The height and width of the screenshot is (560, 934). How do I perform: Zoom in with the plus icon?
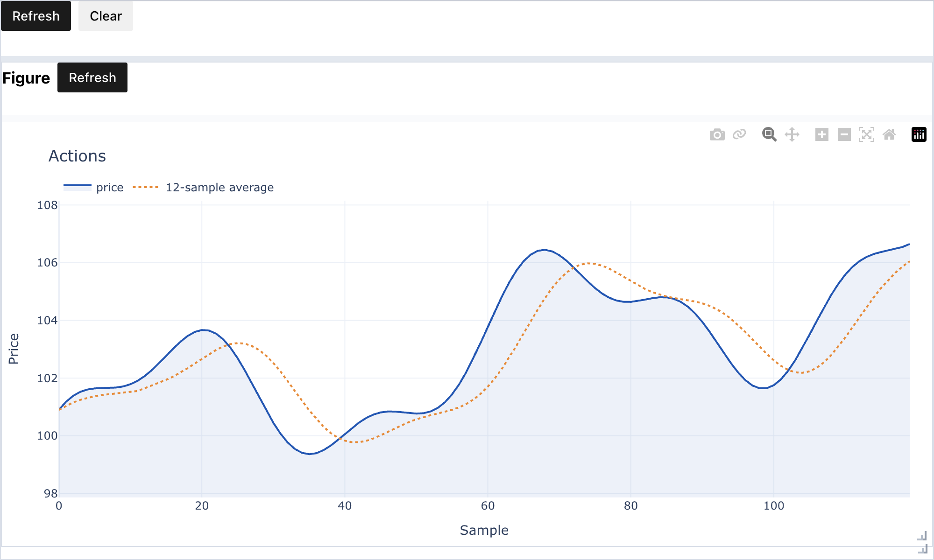tap(822, 135)
